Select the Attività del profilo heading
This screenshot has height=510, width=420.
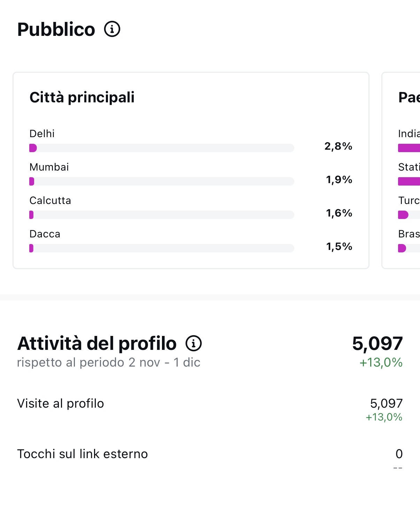pos(97,343)
